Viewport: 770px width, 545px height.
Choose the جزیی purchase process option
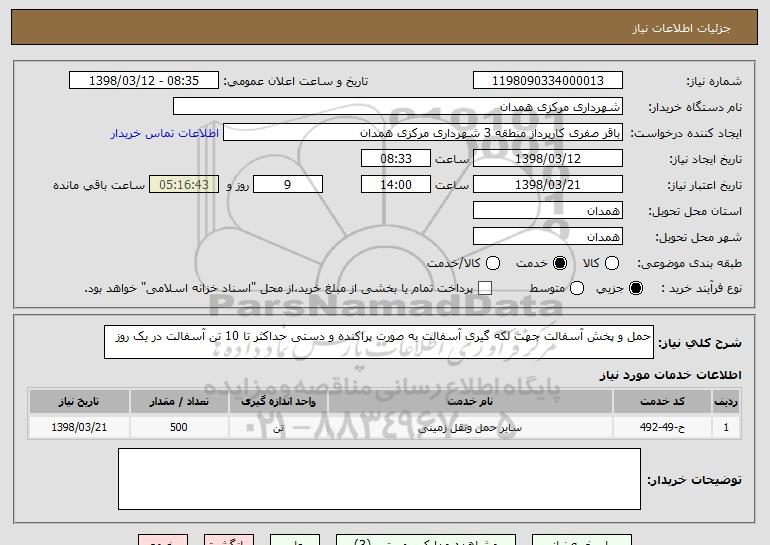(x=636, y=288)
